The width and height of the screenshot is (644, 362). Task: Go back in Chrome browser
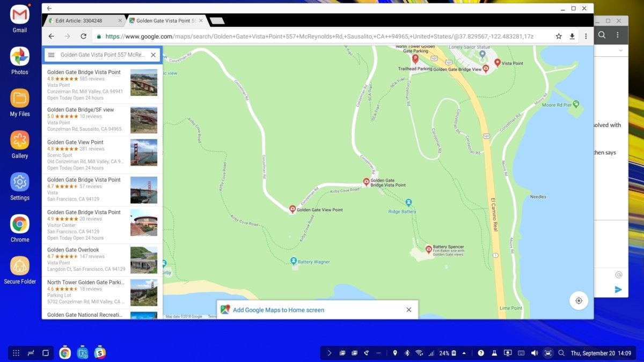coord(51,36)
